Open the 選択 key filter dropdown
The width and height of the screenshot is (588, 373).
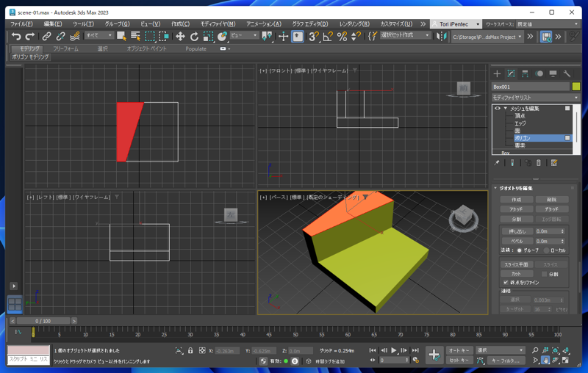pos(500,350)
